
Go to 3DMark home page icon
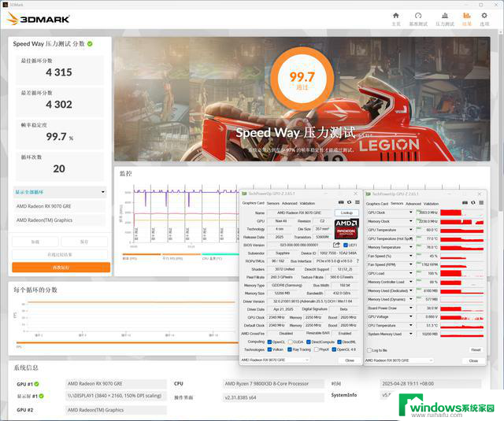396,16
